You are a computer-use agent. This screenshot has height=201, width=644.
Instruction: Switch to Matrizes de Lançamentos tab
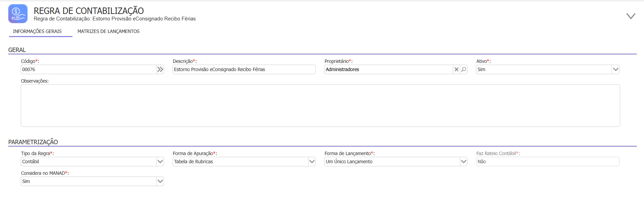click(x=109, y=31)
